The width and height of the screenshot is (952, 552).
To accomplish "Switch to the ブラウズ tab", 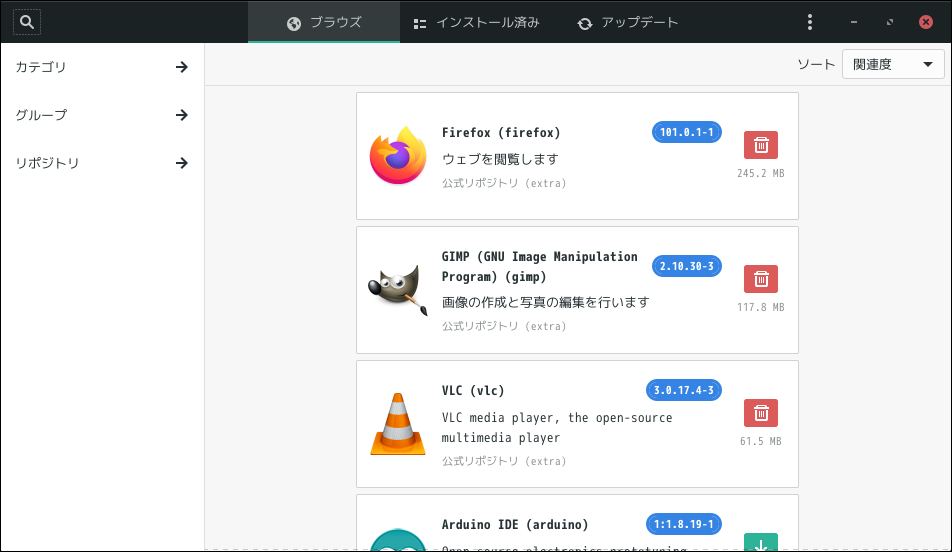I will click(x=324, y=22).
